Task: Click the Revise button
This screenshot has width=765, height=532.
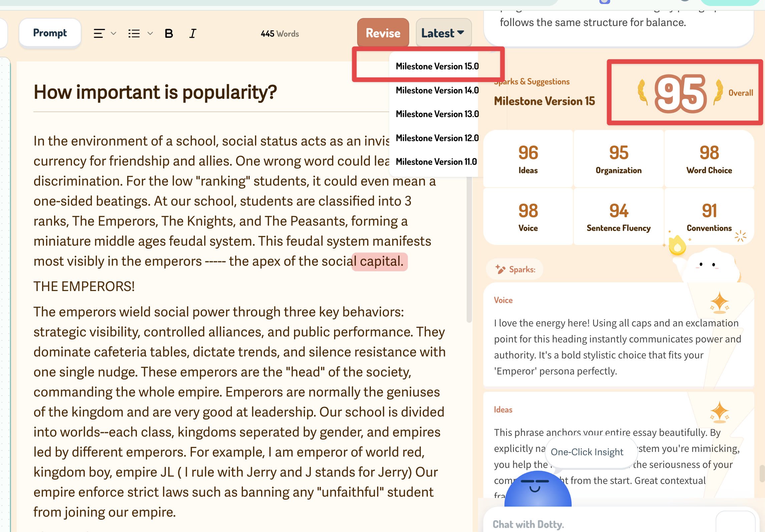Action: tap(383, 33)
